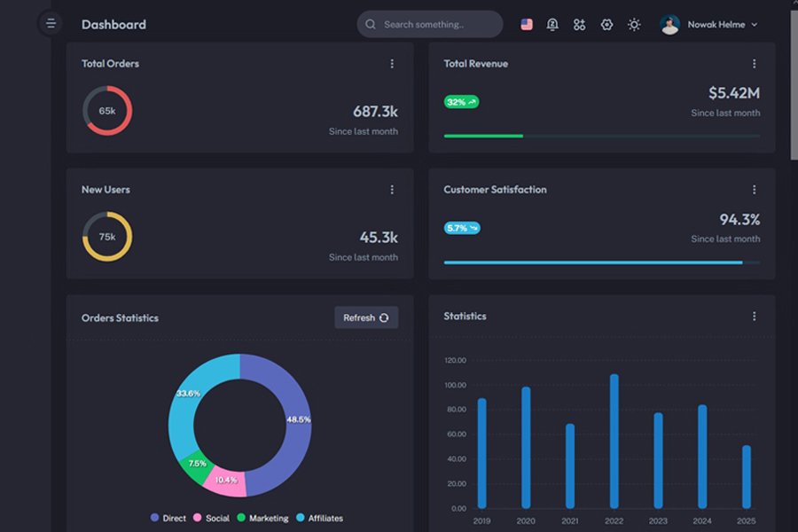Click the Total Revenue progress bar
Image resolution: width=798 pixels, height=532 pixels.
coord(601,136)
